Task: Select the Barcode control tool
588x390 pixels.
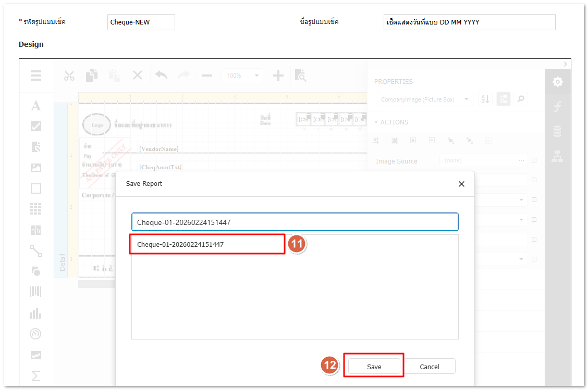Action: pyautogui.click(x=35, y=292)
